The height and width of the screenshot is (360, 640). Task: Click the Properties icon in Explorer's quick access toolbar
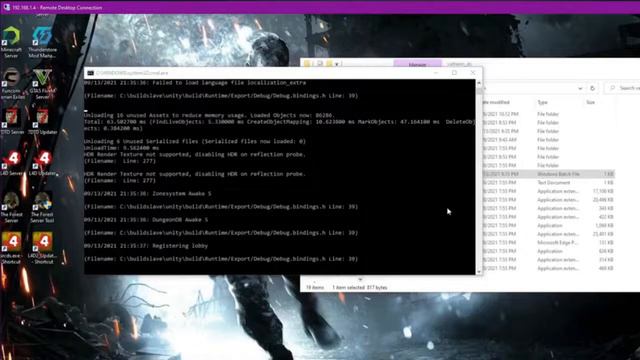320,64
